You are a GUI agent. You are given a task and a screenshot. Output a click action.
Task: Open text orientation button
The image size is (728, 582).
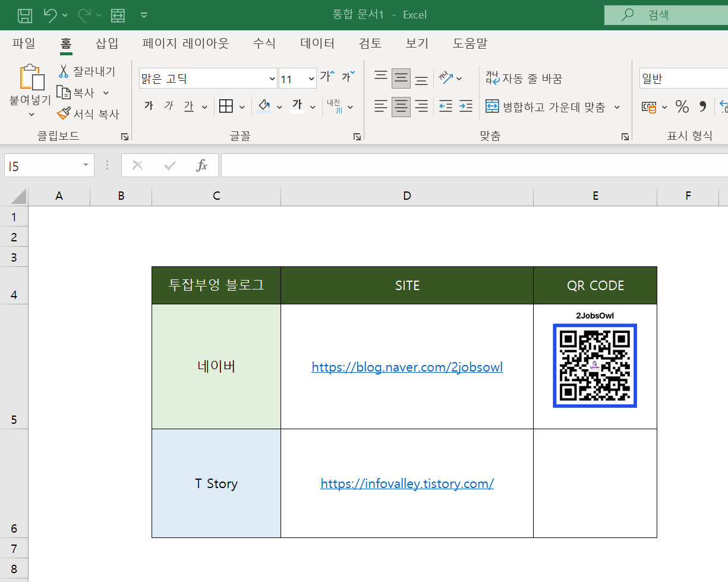pyautogui.click(x=446, y=77)
